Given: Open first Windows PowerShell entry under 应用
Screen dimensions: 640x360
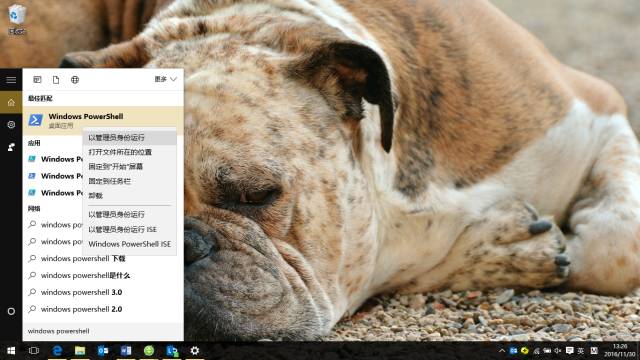Looking at the screenshot, I should [53, 159].
